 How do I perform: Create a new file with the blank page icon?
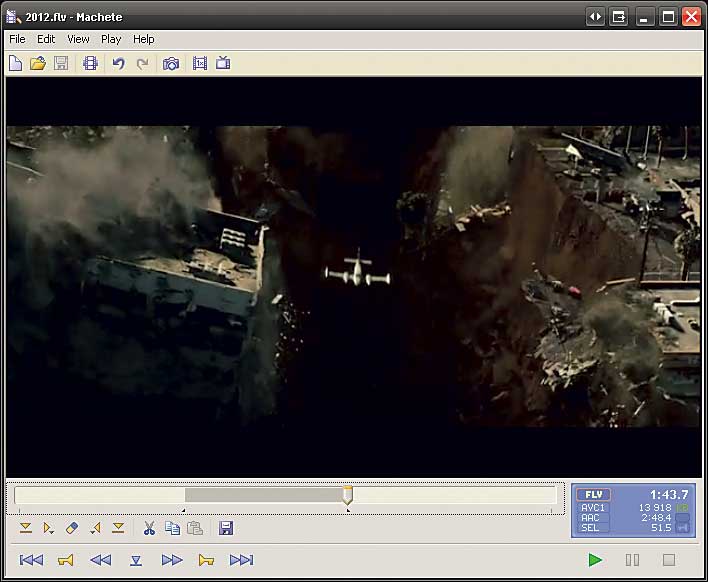pyautogui.click(x=15, y=63)
